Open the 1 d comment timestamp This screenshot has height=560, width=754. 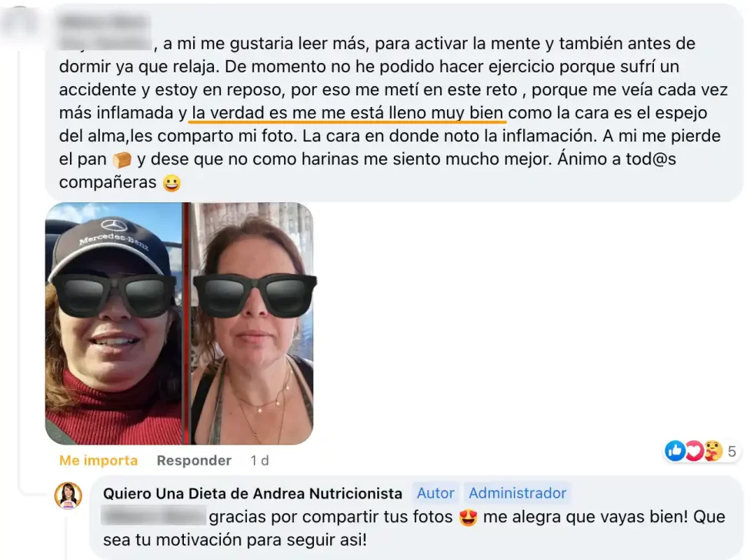point(259,461)
